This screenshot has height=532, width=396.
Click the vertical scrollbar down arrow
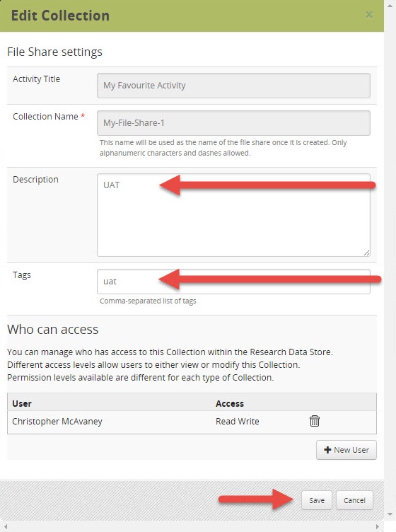tap(390, 514)
